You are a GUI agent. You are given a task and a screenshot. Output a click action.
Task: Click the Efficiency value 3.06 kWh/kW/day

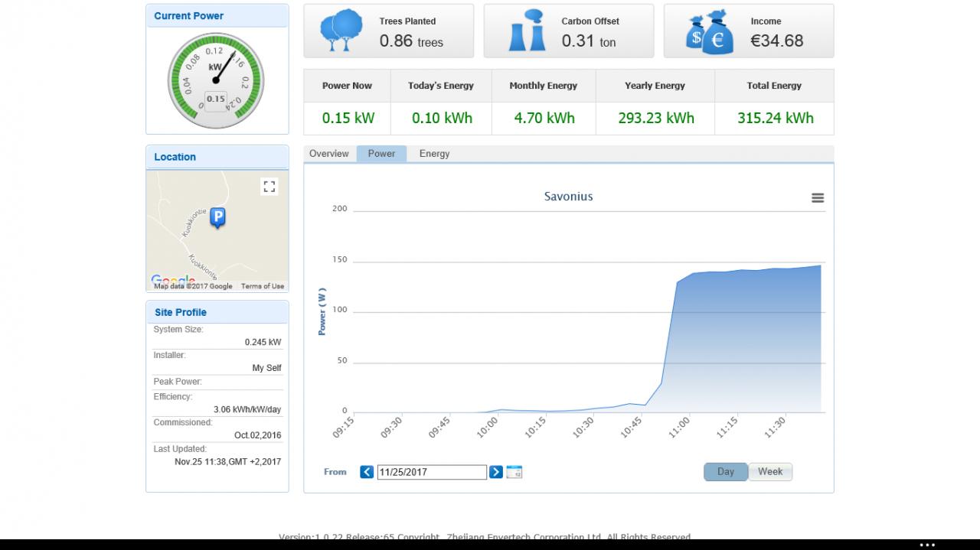point(247,409)
